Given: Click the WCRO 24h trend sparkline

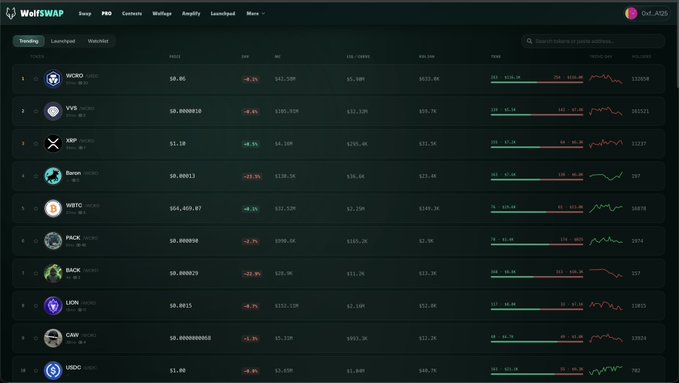Looking at the screenshot, I should 606,79.
